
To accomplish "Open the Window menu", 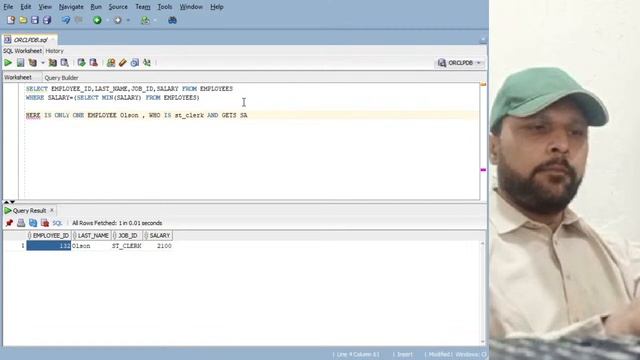I will coord(191,7).
